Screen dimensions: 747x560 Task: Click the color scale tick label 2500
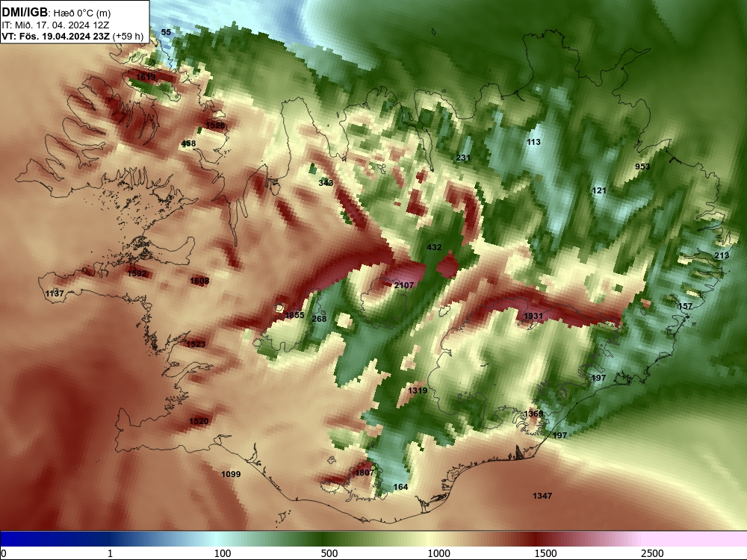pos(652,553)
